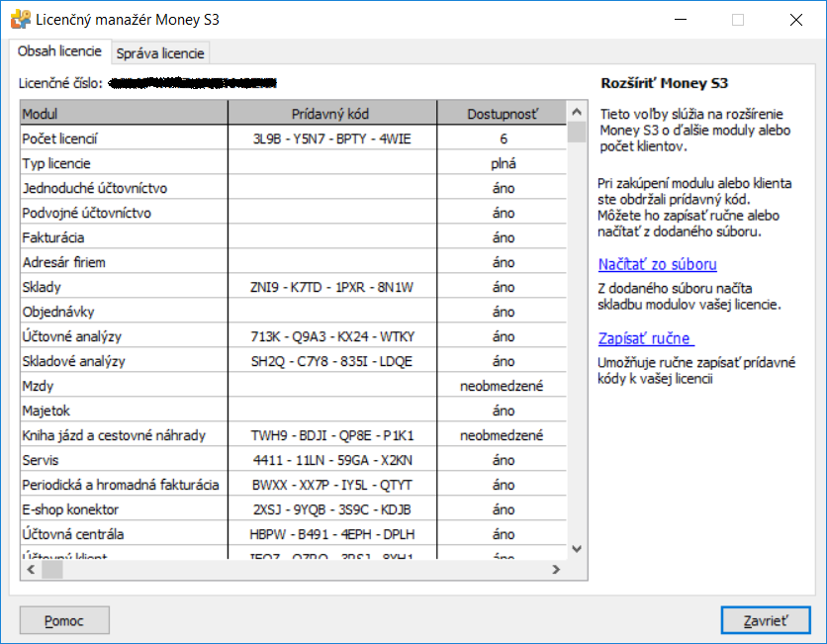Select the Servis module row
Viewport: 827px width, 644px height.
click(x=293, y=460)
